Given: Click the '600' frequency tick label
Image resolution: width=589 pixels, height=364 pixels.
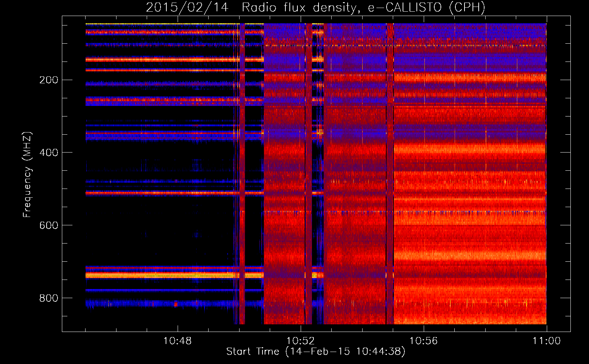Looking at the screenshot, I should pos(49,225).
